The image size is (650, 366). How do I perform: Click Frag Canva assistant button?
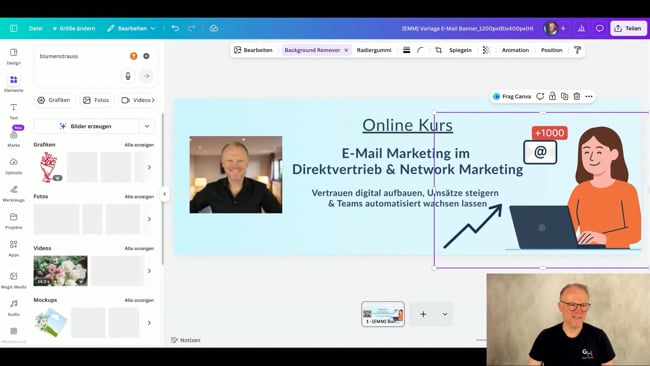(512, 96)
